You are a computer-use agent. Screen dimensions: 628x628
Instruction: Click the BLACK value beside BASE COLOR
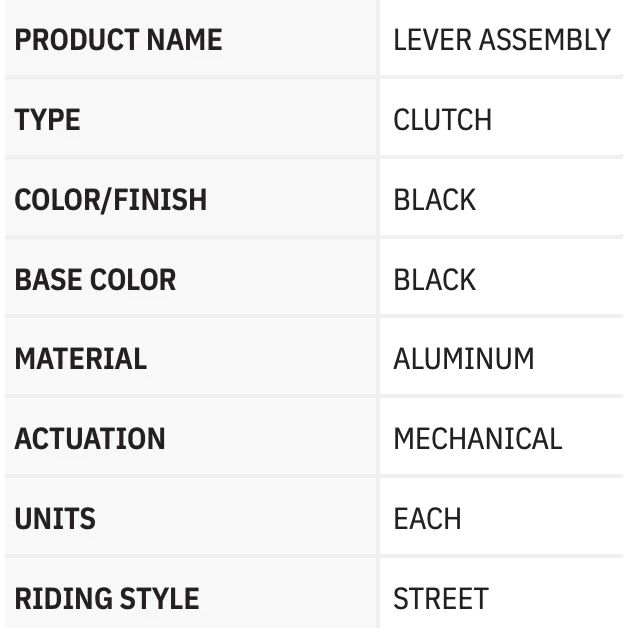click(434, 279)
